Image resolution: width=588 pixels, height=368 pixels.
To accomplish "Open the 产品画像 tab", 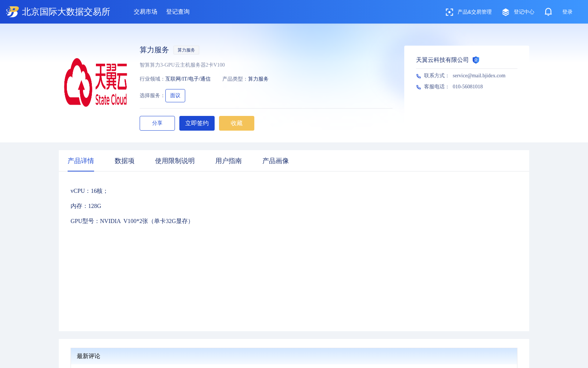I will [276, 161].
